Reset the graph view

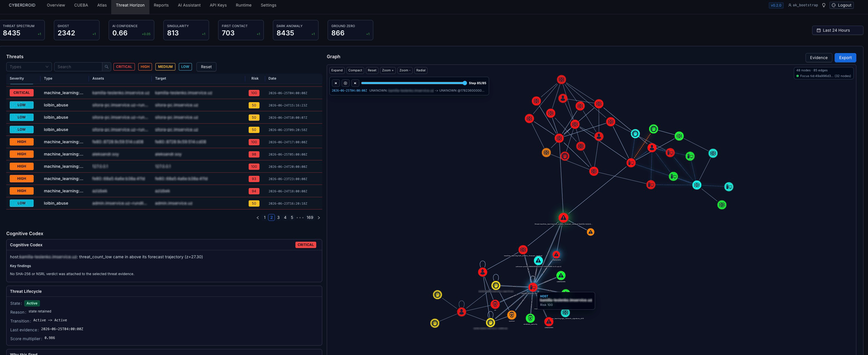(x=372, y=70)
